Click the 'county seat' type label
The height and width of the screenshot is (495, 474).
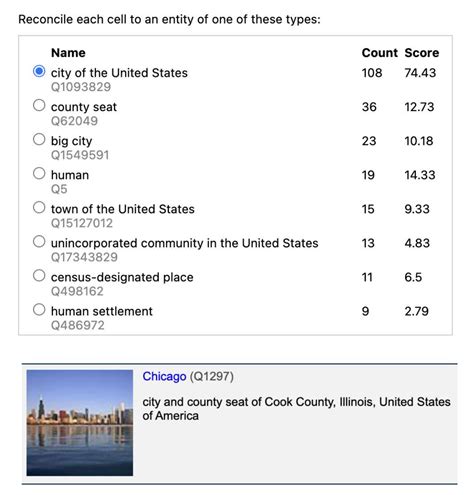(x=84, y=107)
